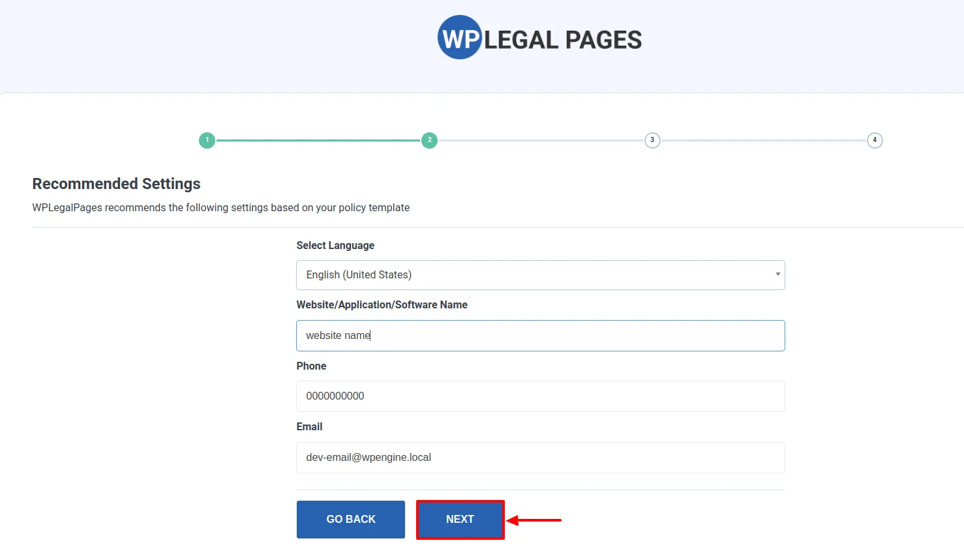This screenshot has height=560, width=964.
Task: Jump to wizard step 3 circle
Action: pos(652,140)
